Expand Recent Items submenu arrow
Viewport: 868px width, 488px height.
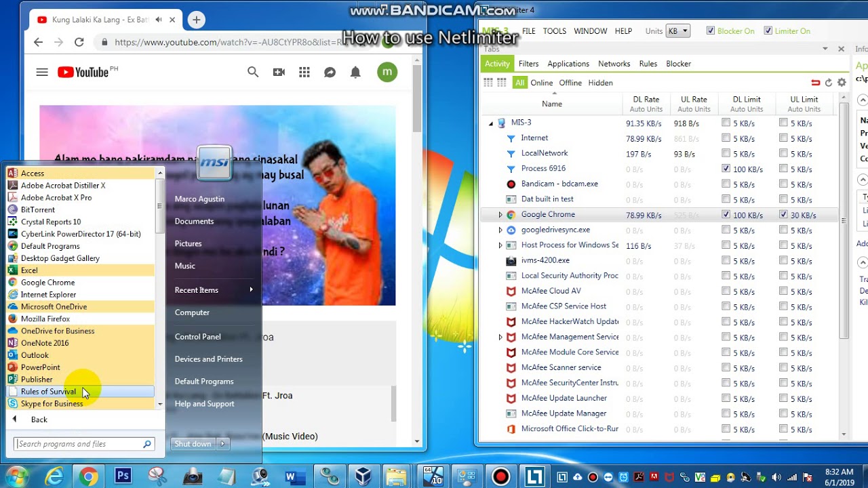click(251, 289)
